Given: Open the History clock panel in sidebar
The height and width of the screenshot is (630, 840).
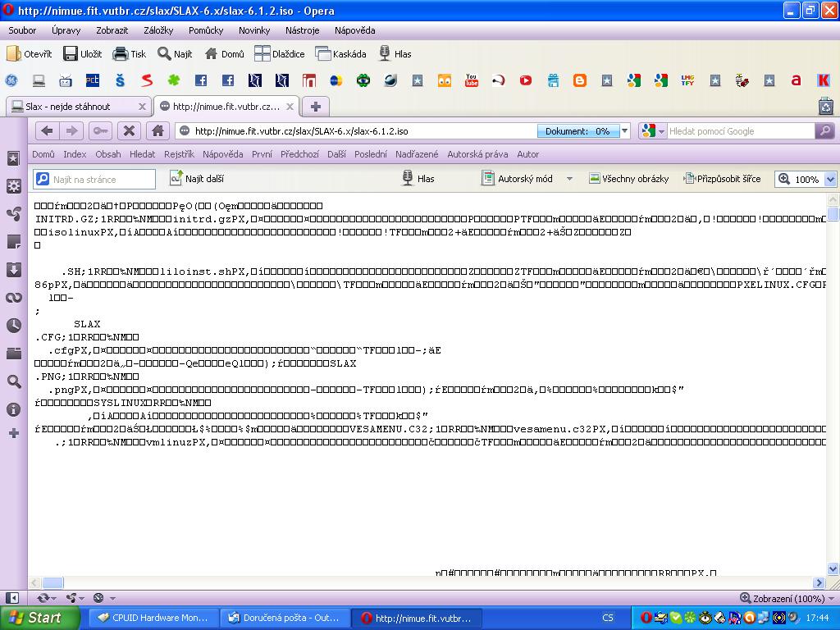Looking at the screenshot, I should click(13, 326).
